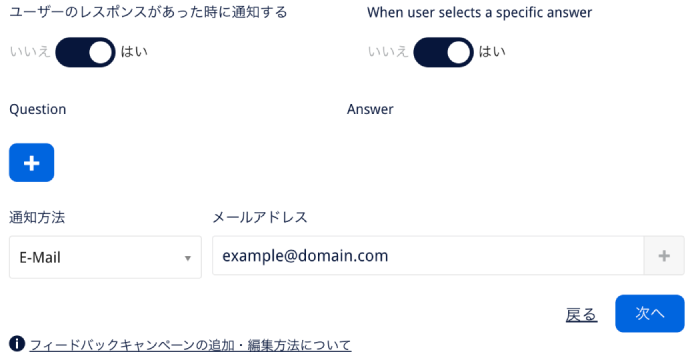700x362 pixels.
Task: Click the メールアドレス label
Action: (260, 217)
